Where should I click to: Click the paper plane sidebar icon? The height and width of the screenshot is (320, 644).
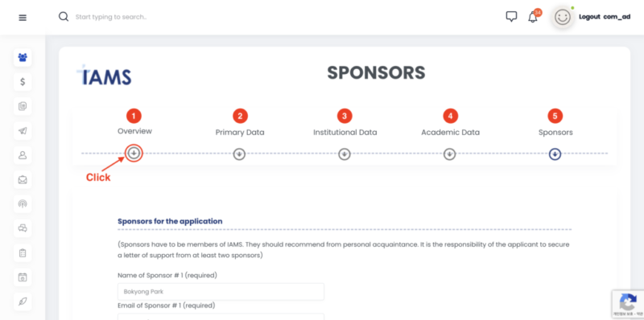[23, 131]
